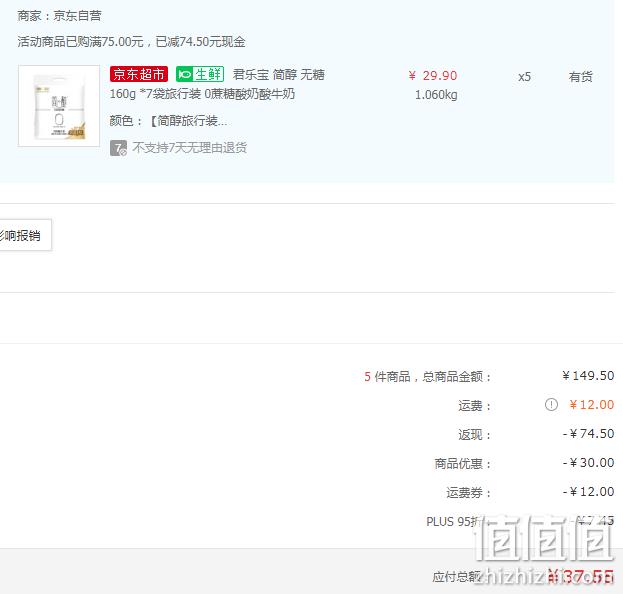This screenshot has height=594, width=623.
Task: Click the 影响报销 button
Action: (x=23, y=235)
